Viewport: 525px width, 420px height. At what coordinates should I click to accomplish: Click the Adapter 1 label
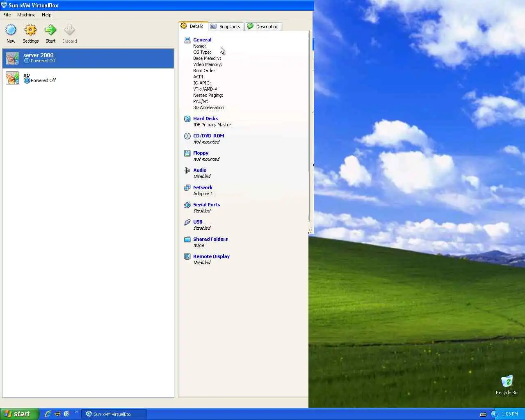[204, 194]
